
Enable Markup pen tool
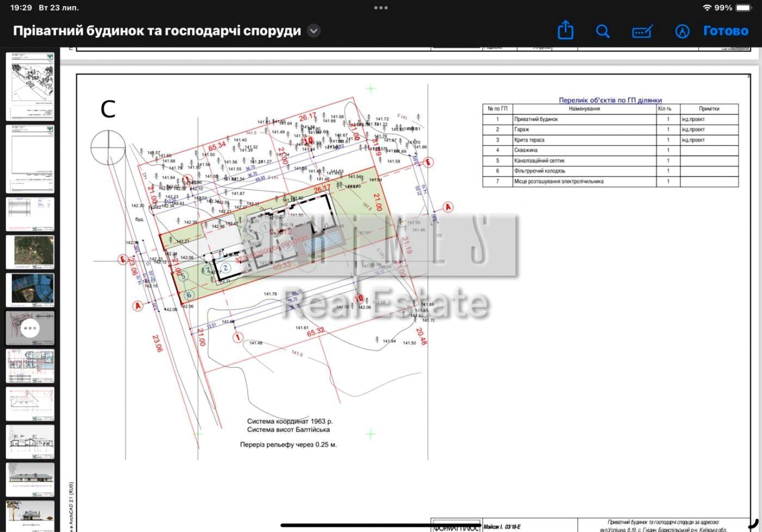click(x=682, y=31)
